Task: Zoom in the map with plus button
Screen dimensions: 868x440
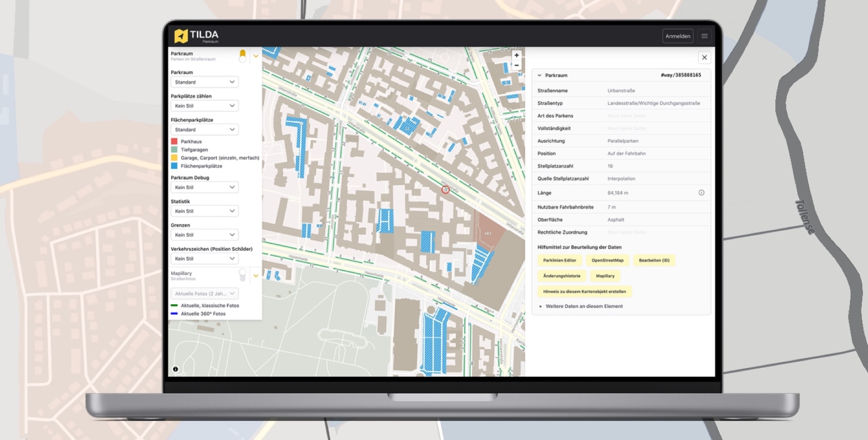Action: [x=516, y=55]
